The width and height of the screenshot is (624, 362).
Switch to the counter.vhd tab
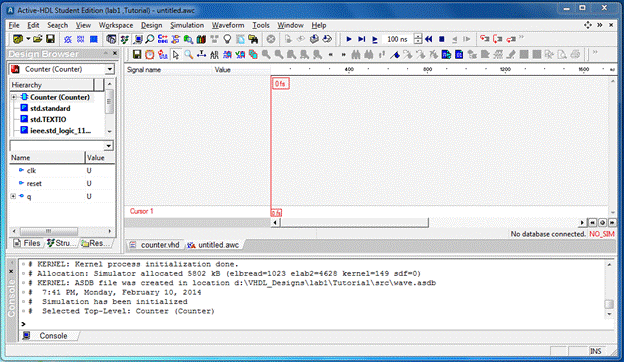coord(156,245)
